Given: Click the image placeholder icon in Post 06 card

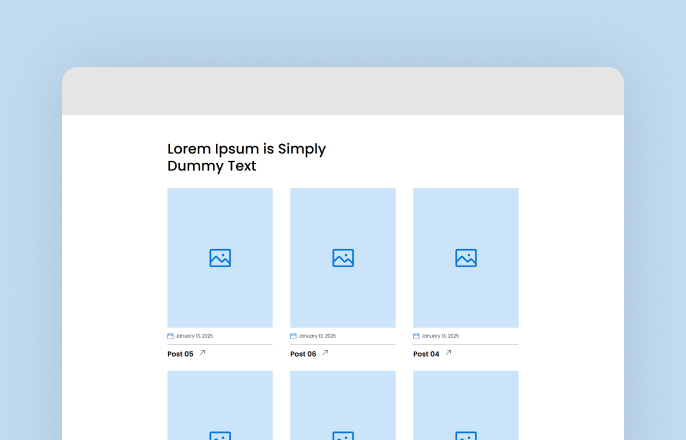Looking at the screenshot, I should pyautogui.click(x=343, y=258).
